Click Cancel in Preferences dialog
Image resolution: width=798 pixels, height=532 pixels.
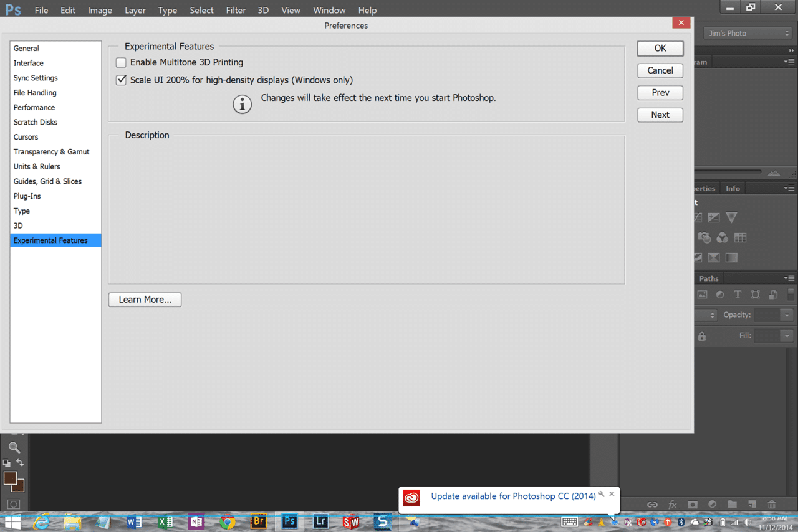pos(660,70)
